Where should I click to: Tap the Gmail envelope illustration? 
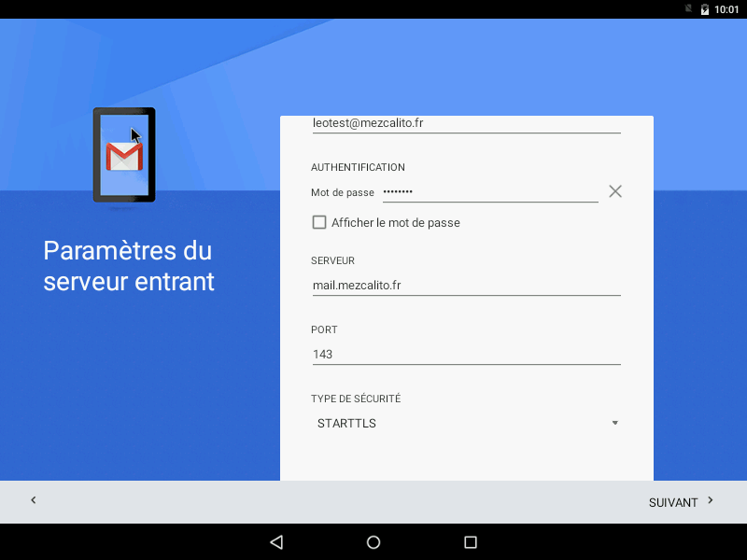click(x=124, y=154)
